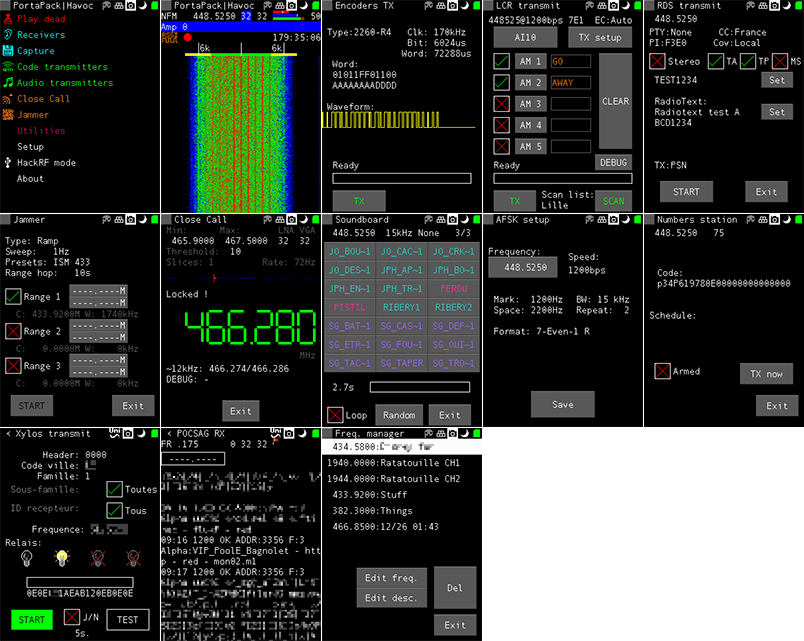The width and height of the screenshot is (804, 641).
Task: Click the music note Audio transmitters icon
Action: pos(8,83)
